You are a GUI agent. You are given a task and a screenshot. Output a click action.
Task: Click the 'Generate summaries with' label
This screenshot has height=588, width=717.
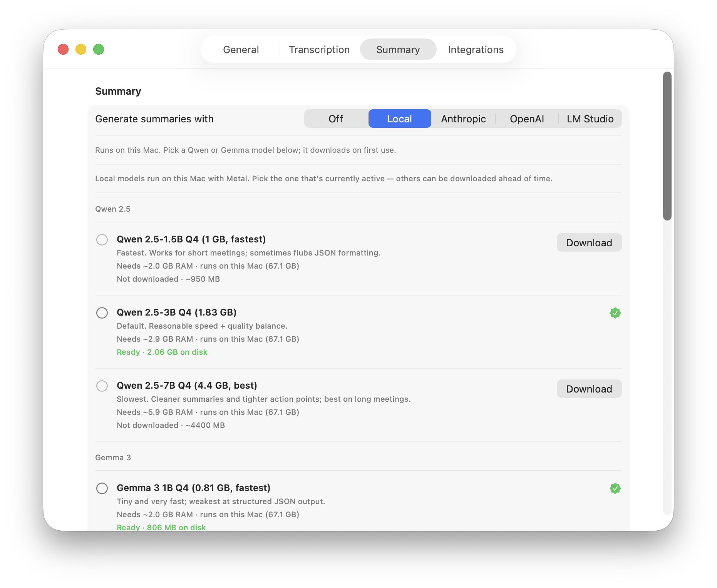click(x=154, y=119)
